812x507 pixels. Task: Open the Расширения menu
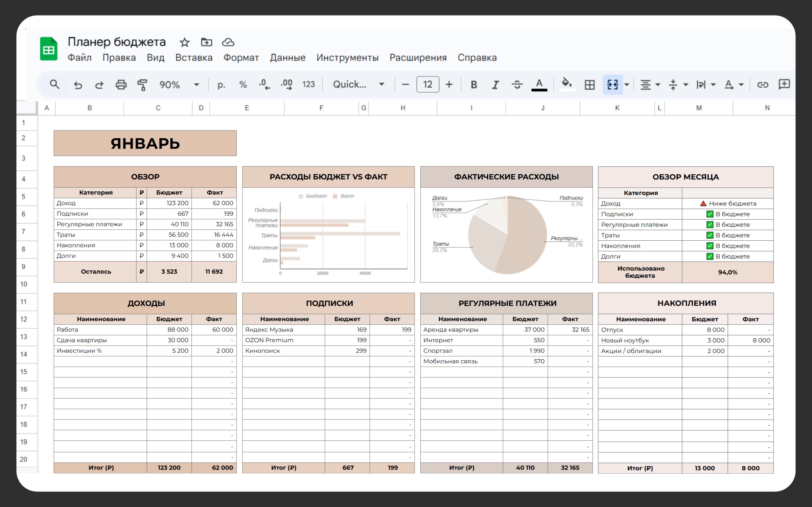418,57
